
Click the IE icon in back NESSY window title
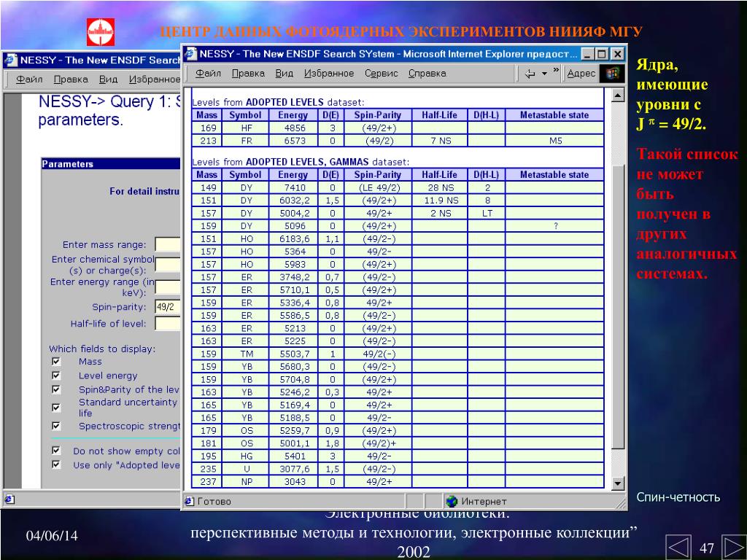pyautogui.click(x=10, y=60)
